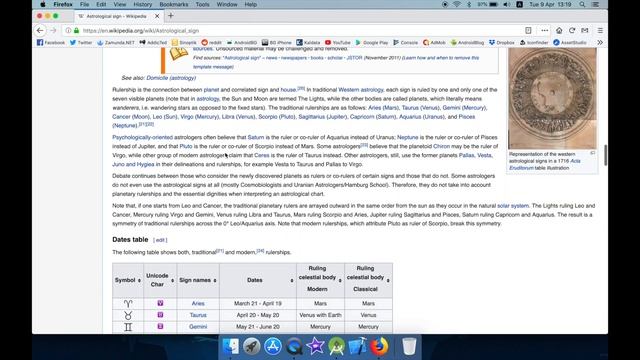Sort table by Symbol column
The image size is (640, 360).
pos(139,280)
